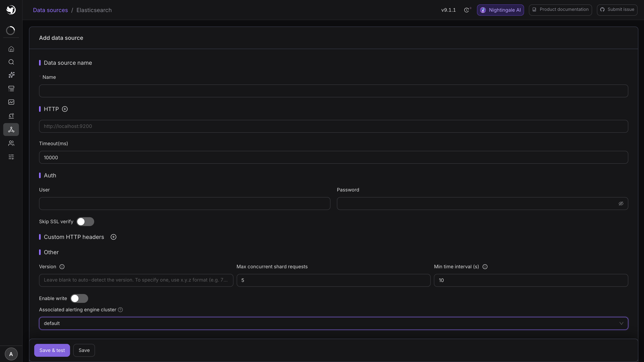Open Nightingale AI assistant
The image size is (644, 362).
tap(500, 10)
